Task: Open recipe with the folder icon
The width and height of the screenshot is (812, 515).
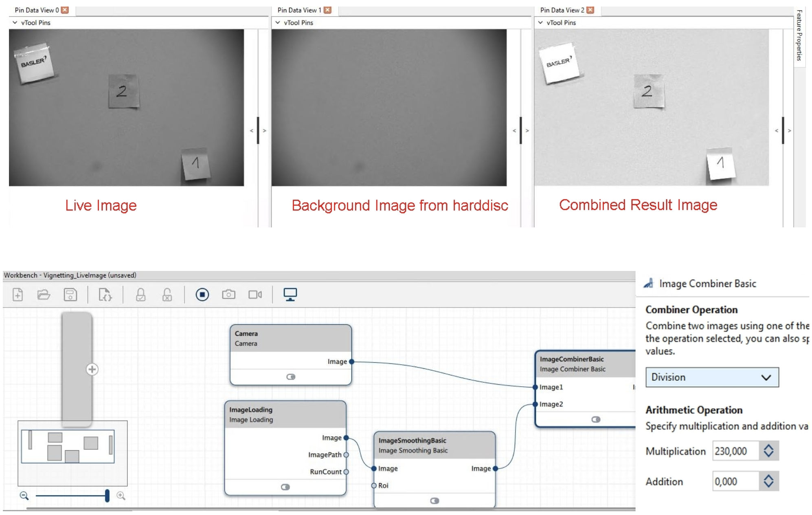Action: point(44,295)
